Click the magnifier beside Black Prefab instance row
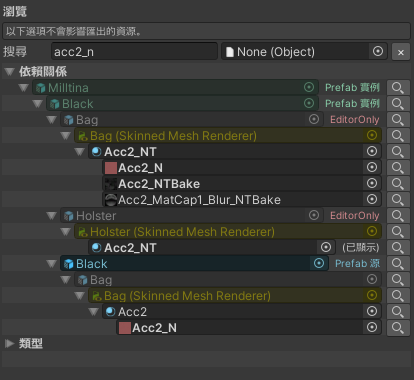414x380 pixels. (398, 104)
